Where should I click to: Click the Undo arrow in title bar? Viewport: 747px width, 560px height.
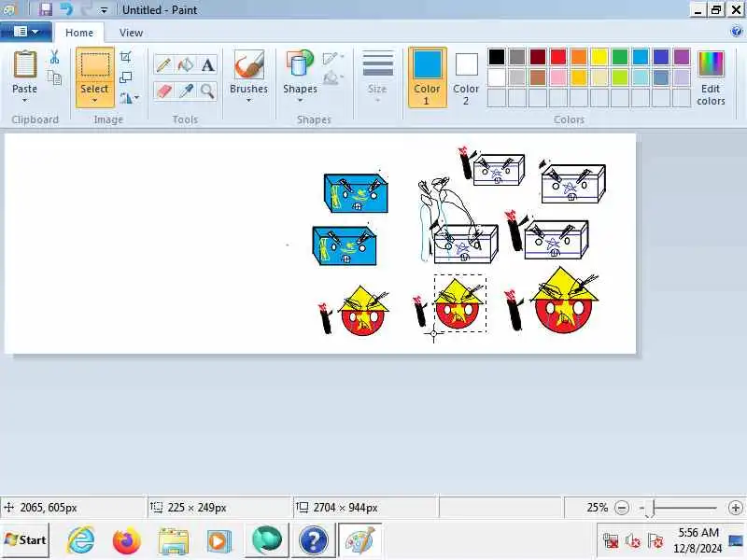(66, 9)
